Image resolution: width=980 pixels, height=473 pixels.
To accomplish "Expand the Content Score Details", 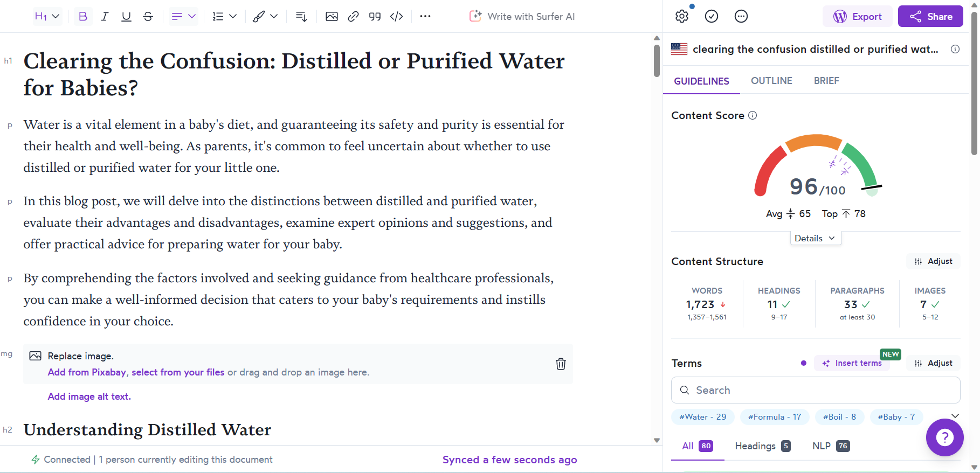I will (x=815, y=238).
